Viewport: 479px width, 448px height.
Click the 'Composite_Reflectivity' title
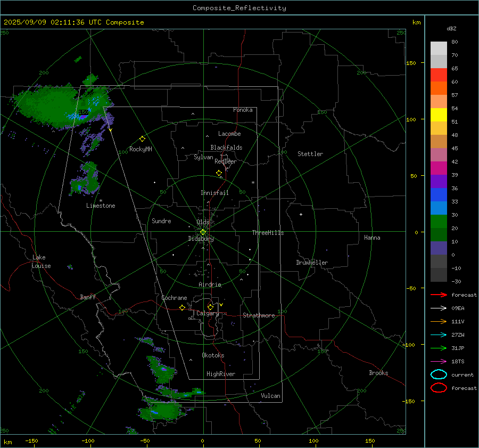[x=239, y=8]
